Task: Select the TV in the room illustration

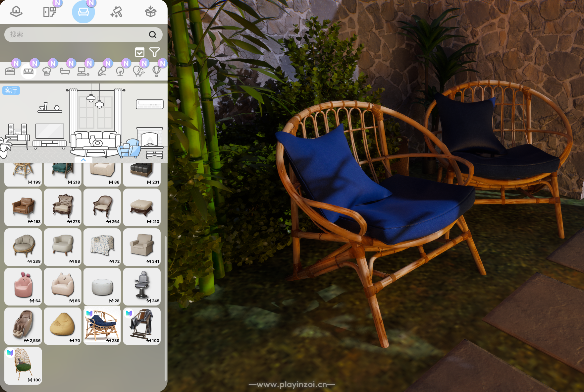Action: point(50,131)
